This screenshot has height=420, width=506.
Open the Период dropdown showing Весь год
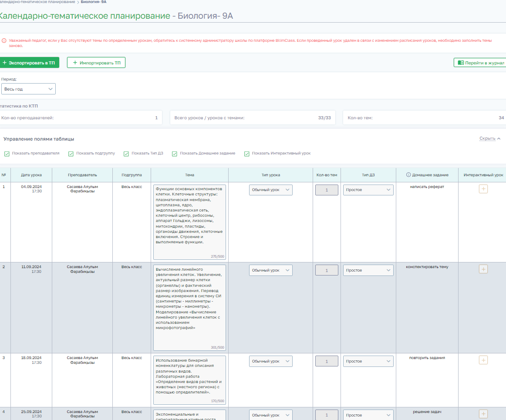(x=28, y=89)
